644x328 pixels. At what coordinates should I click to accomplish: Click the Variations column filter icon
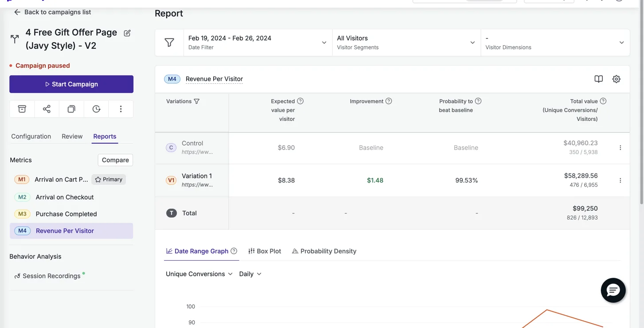click(x=197, y=101)
